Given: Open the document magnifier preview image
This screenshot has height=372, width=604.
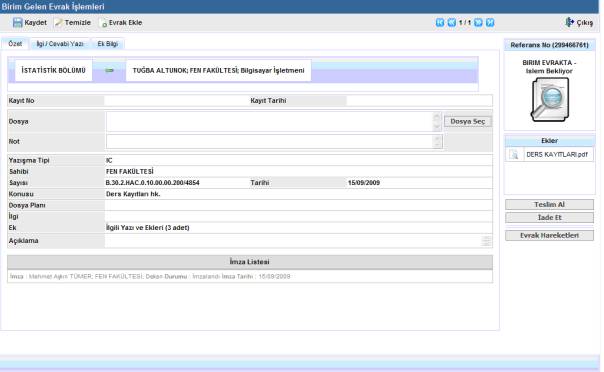Looking at the screenshot, I should click(x=550, y=99).
